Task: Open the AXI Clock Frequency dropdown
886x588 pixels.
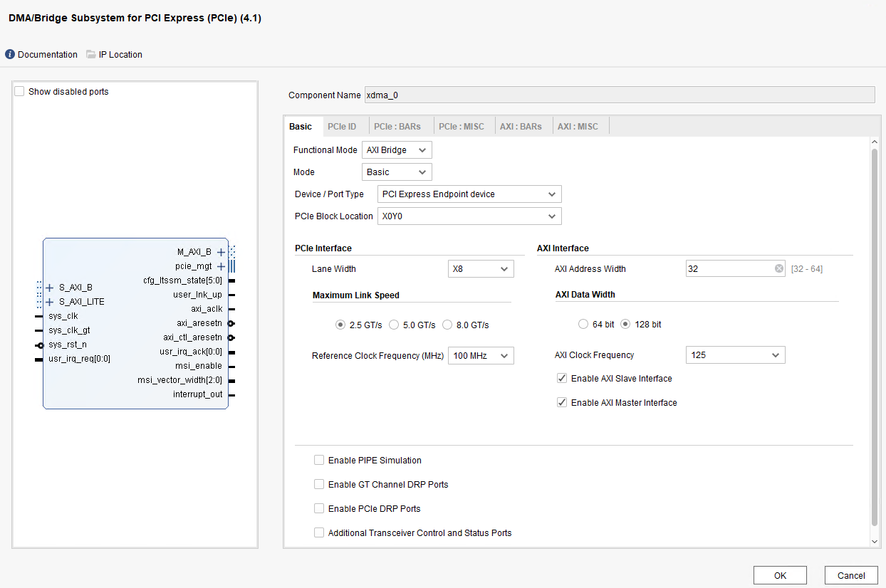Action: 735,355
